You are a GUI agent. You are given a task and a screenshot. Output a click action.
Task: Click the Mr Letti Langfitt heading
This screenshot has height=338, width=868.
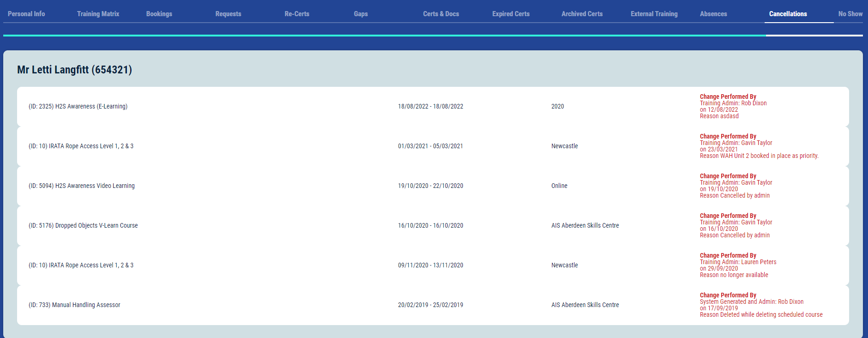coord(74,70)
